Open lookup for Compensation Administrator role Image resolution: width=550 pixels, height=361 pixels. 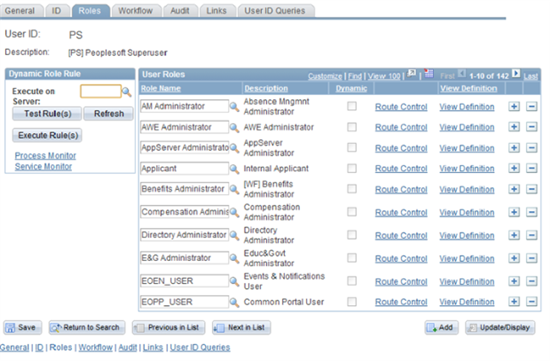234,212
